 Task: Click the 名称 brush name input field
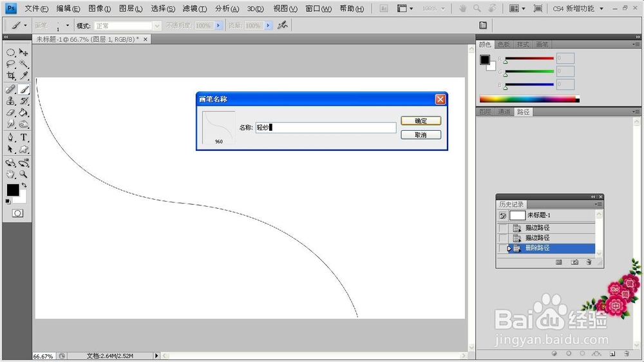326,128
